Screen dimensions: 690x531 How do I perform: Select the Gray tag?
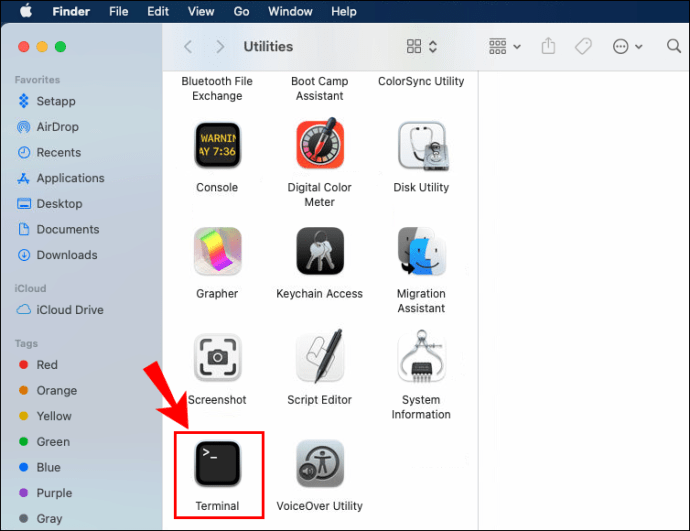coord(40,518)
